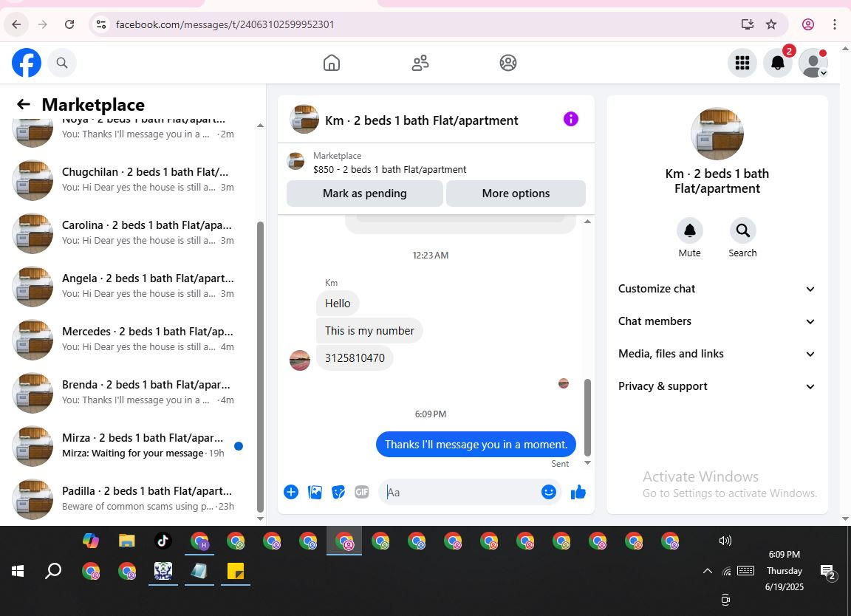Open the Facebook search magnifier
This screenshot has height=616, width=851.
[62, 63]
